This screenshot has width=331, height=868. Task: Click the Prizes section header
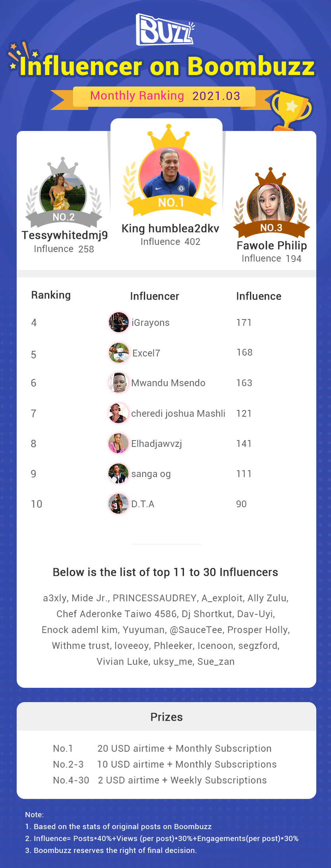click(x=166, y=717)
